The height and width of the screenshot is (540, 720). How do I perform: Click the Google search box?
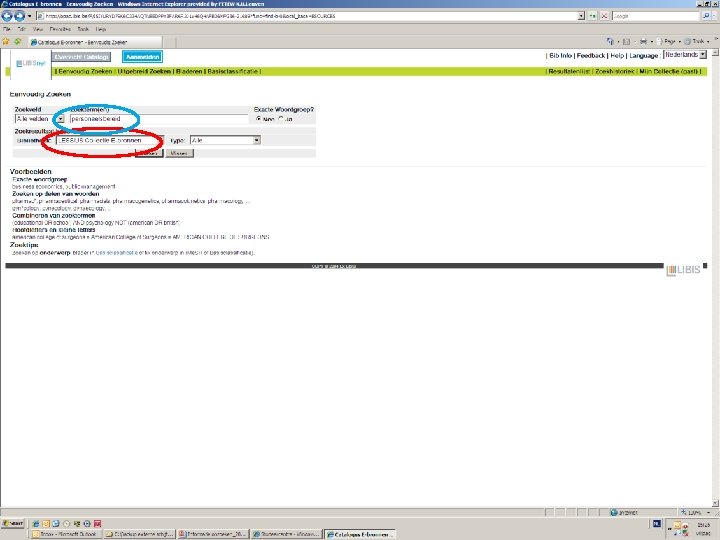click(x=655, y=16)
